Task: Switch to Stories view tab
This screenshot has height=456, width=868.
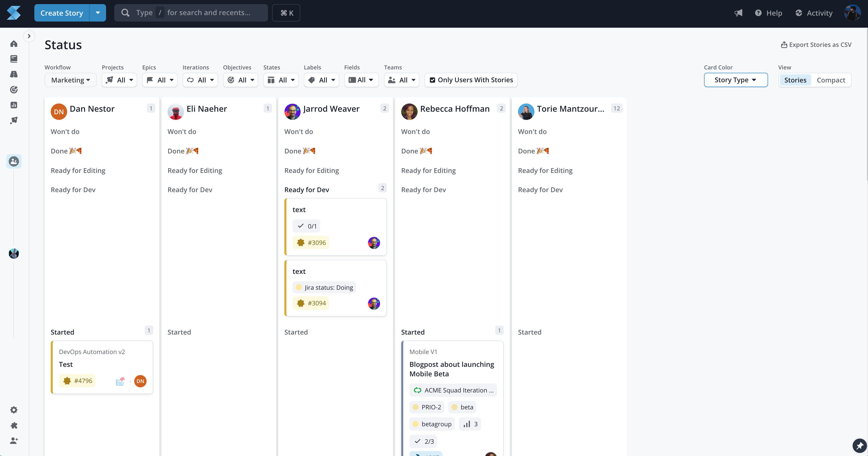Action: click(x=796, y=80)
